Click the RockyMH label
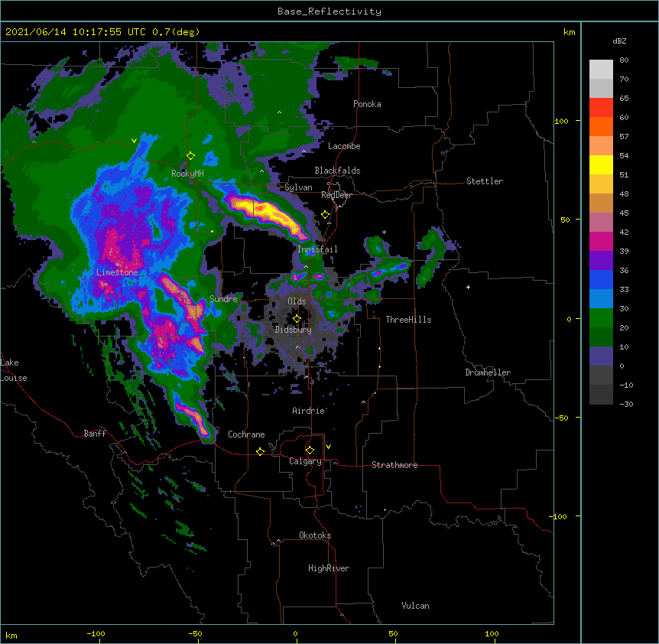 pyautogui.click(x=187, y=174)
